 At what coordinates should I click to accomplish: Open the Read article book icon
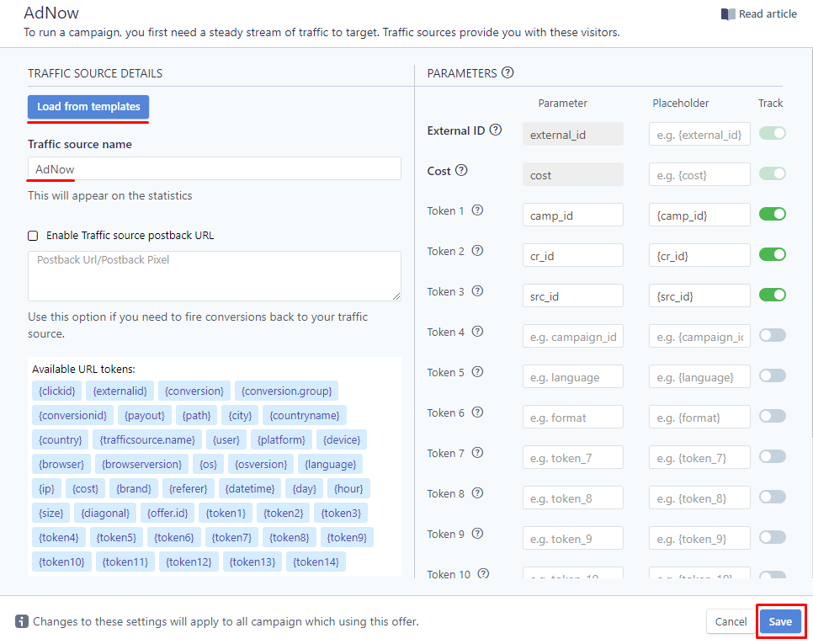(x=728, y=14)
